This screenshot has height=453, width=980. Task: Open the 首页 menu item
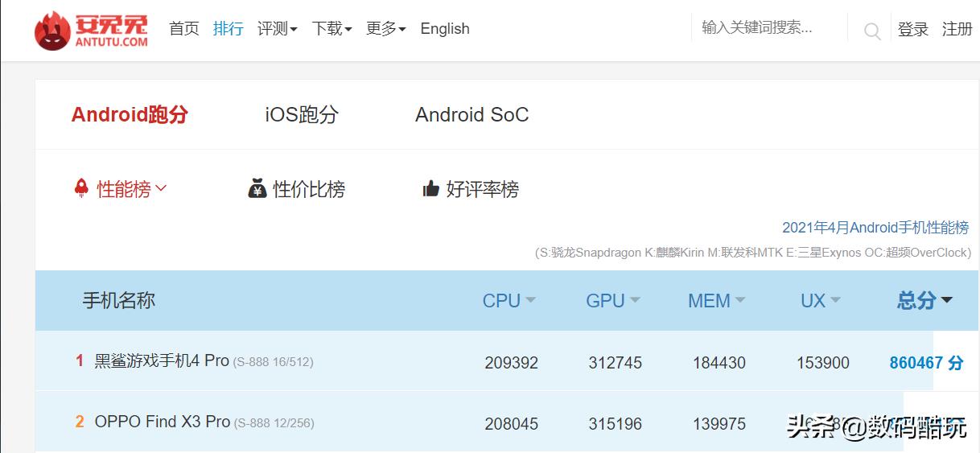click(x=184, y=28)
